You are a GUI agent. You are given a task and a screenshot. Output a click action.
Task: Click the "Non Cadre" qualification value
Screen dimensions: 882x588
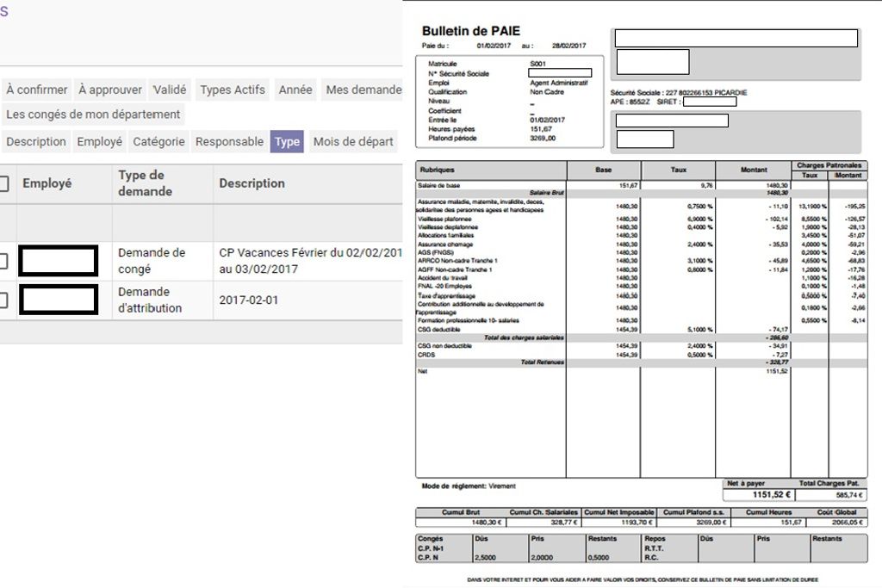point(547,91)
